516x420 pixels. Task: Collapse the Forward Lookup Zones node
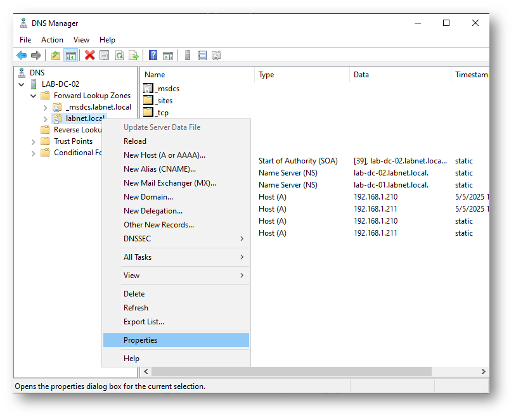[x=33, y=96]
